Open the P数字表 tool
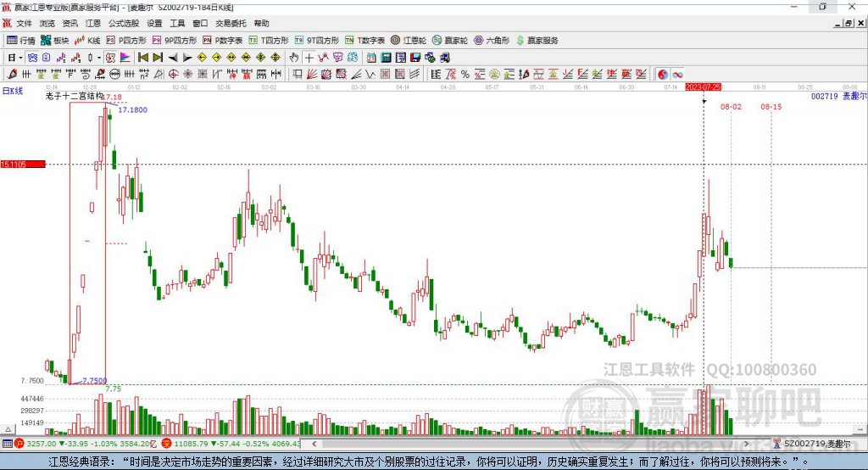Image resolution: width=868 pixels, height=470 pixels. [x=223, y=41]
